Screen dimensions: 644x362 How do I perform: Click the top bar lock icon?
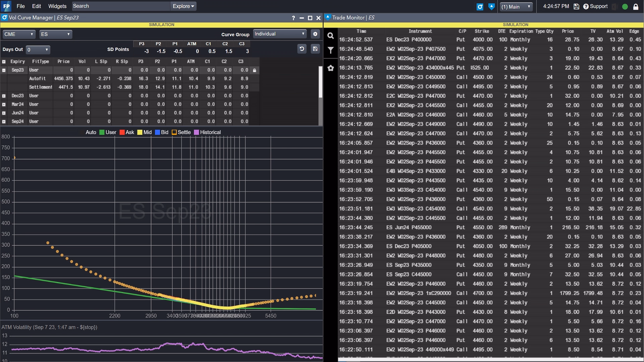pos(636,6)
